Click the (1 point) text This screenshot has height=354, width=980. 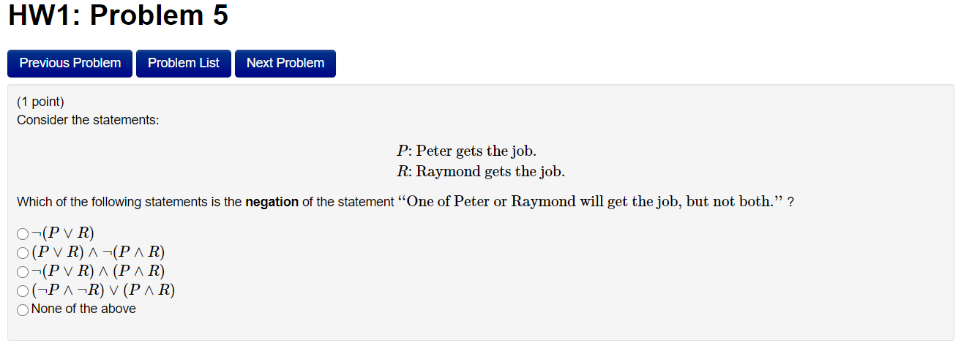(40, 102)
